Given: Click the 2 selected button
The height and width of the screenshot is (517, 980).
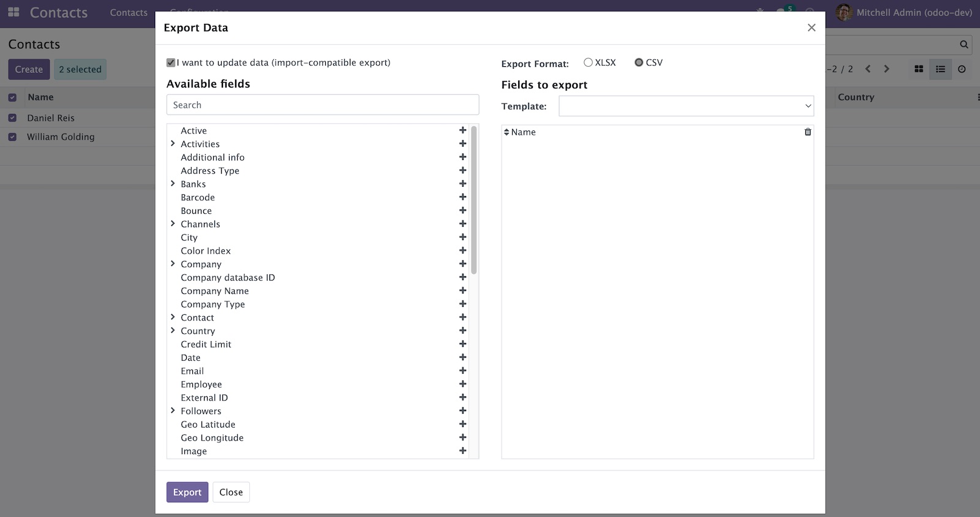Looking at the screenshot, I should (x=80, y=69).
